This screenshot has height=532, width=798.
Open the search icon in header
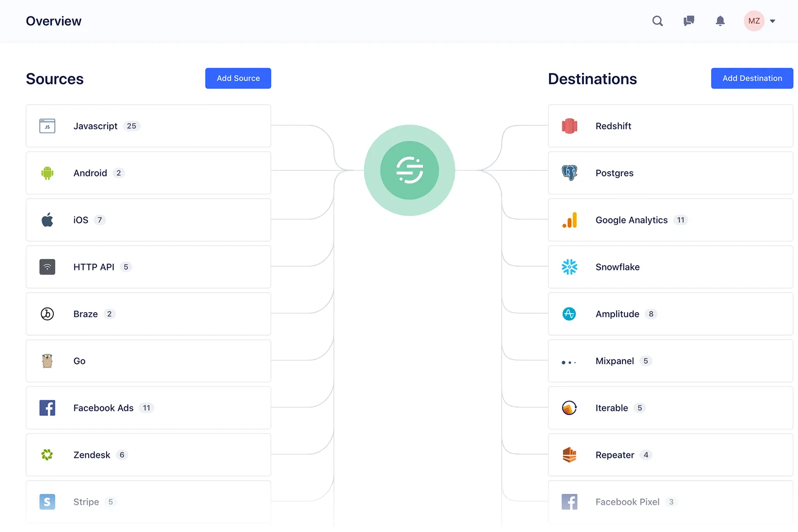[x=657, y=21]
